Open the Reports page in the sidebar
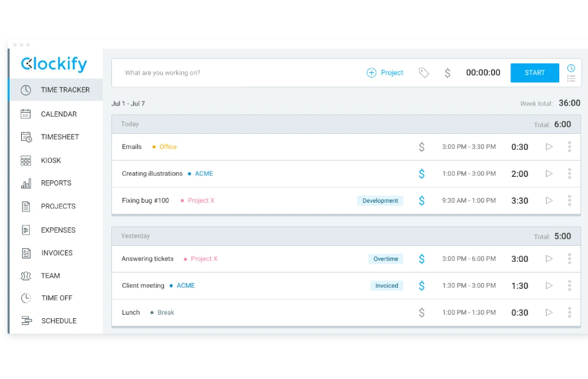This screenshot has width=588, height=379. coord(56,183)
